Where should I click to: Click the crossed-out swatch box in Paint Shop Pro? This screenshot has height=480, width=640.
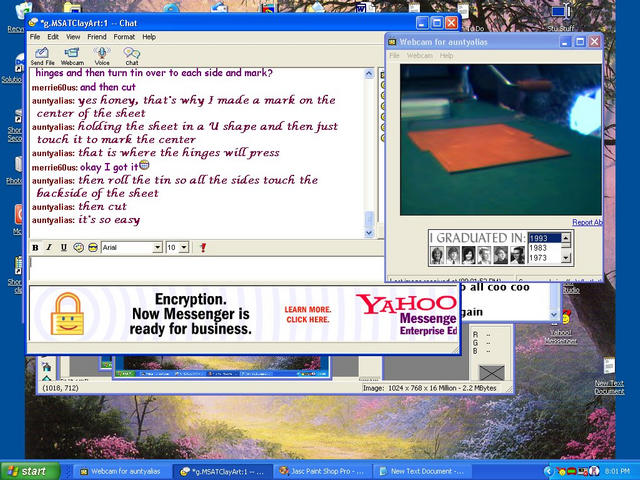click(491, 372)
